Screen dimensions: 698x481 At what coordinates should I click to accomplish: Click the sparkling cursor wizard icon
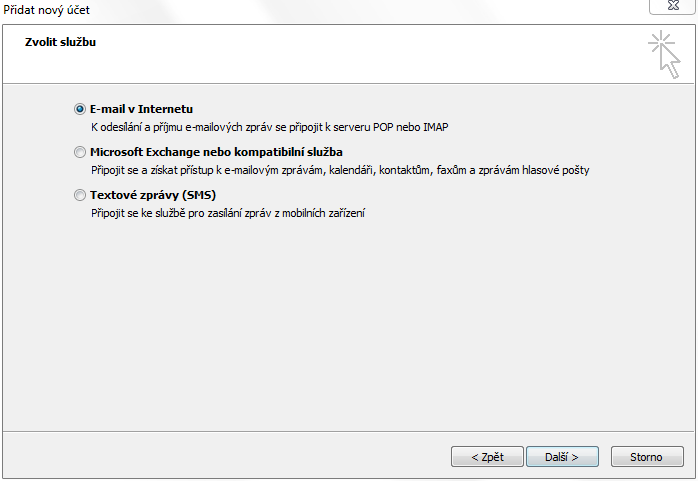point(664,54)
